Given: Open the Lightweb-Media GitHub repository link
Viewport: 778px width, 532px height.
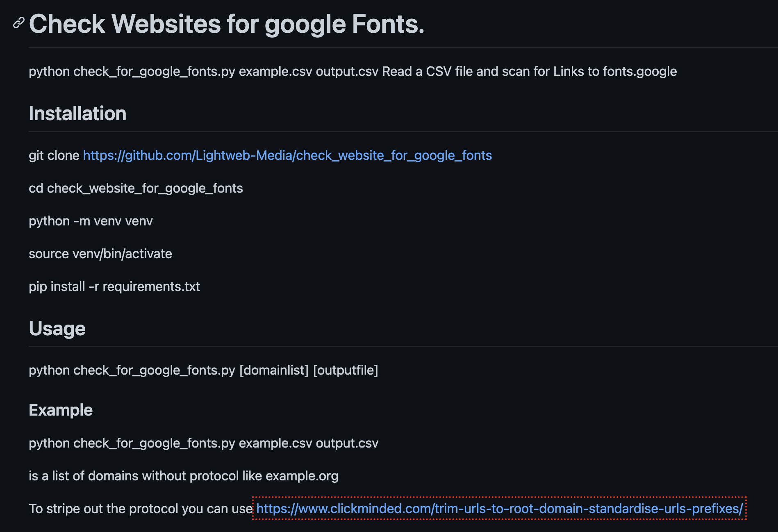Looking at the screenshot, I should tap(287, 155).
